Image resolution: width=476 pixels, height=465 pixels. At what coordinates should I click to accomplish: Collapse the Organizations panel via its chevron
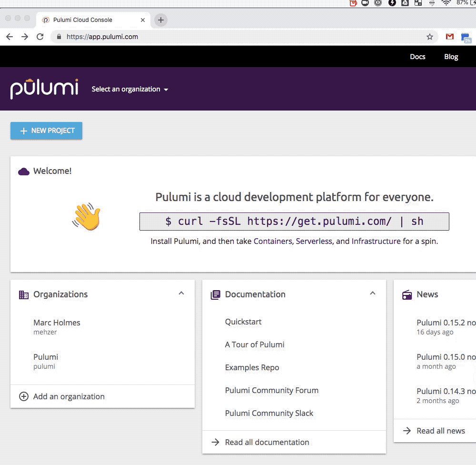(x=181, y=293)
